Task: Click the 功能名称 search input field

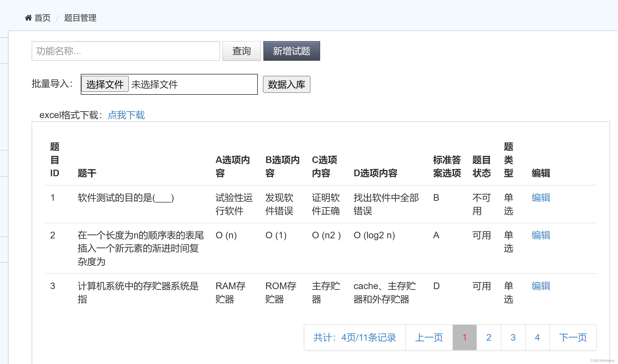Action: [x=126, y=51]
